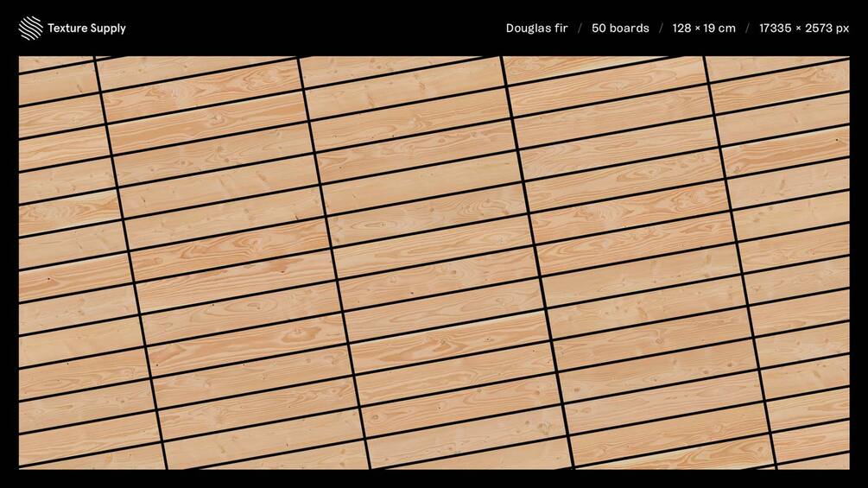868x488 pixels.
Task: Click the 50 boards text
Action: tap(620, 29)
